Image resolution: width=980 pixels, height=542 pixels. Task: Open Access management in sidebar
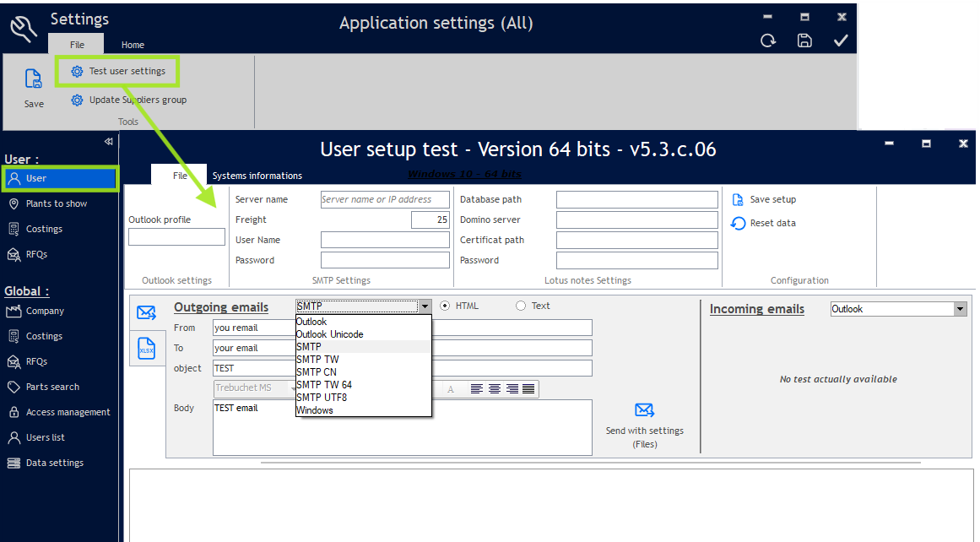pos(68,412)
